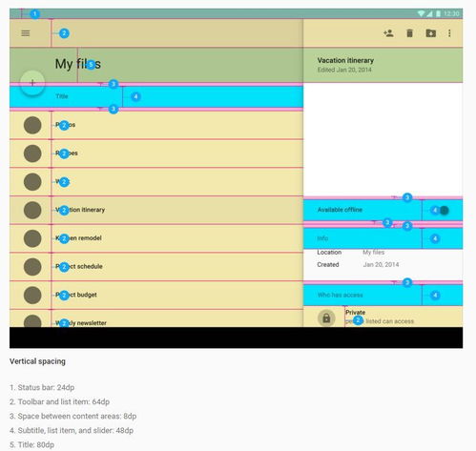
Task: Click the lock icon beside Private
Action: tap(326, 318)
